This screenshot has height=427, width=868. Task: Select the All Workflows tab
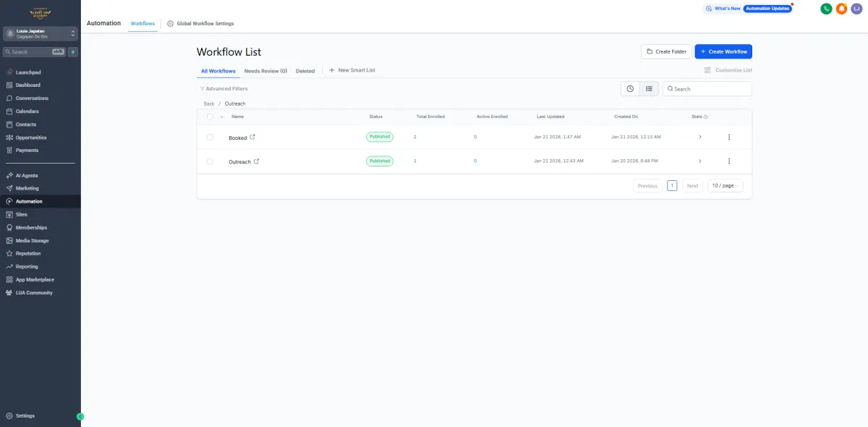[218, 71]
